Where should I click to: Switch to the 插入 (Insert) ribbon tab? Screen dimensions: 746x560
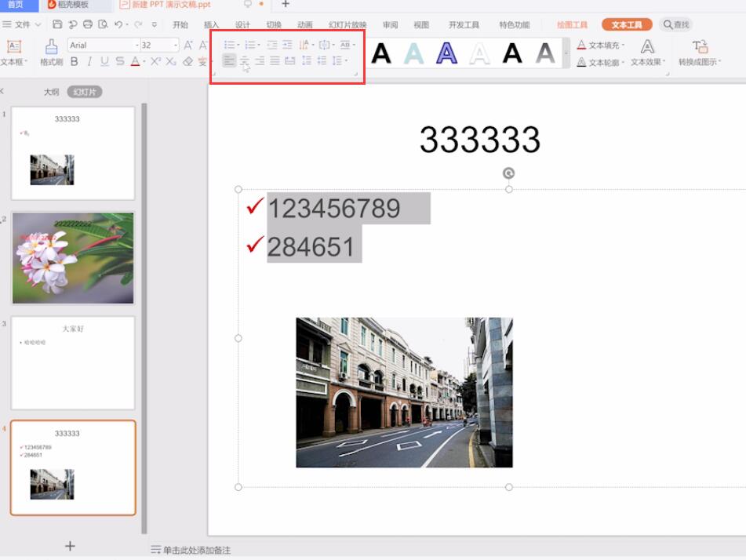tap(211, 25)
